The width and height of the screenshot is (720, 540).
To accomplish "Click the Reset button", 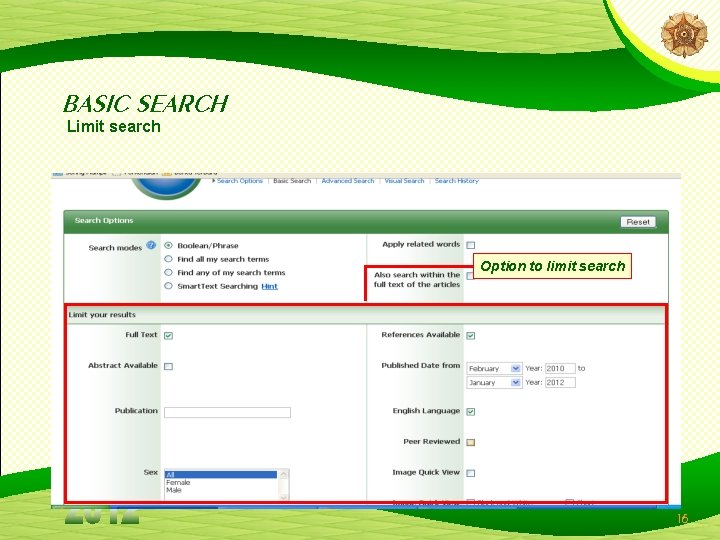I will (638, 222).
